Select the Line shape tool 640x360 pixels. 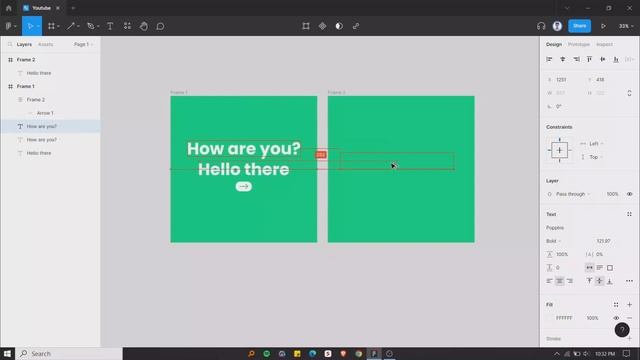click(x=71, y=26)
